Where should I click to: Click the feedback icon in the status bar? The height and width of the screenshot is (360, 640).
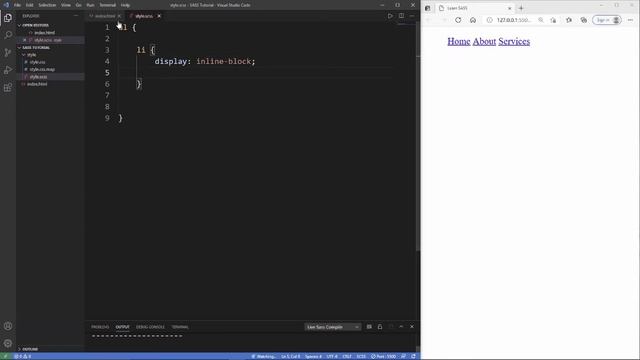pos(403,356)
